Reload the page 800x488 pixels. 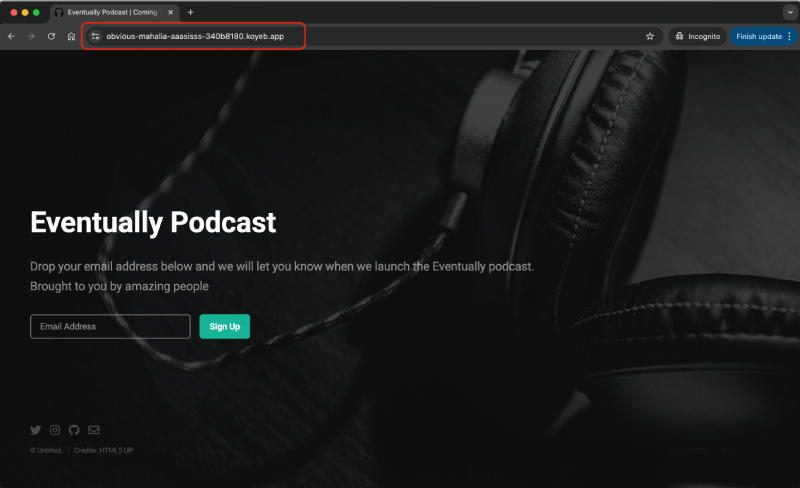click(51, 36)
